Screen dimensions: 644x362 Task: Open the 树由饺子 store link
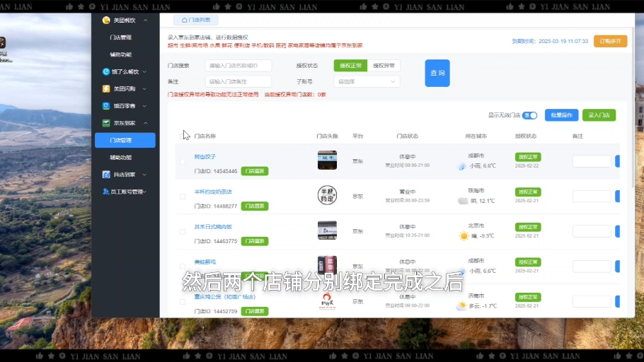[205, 157]
